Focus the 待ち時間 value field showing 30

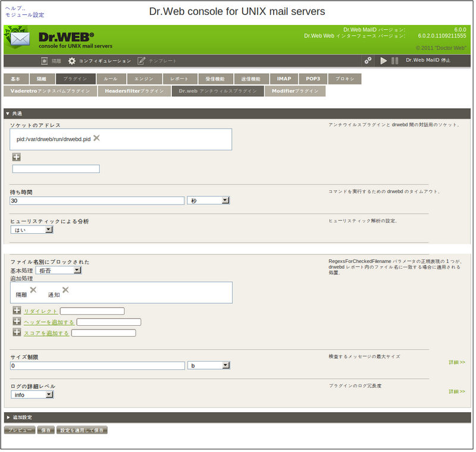pos(97,201)
